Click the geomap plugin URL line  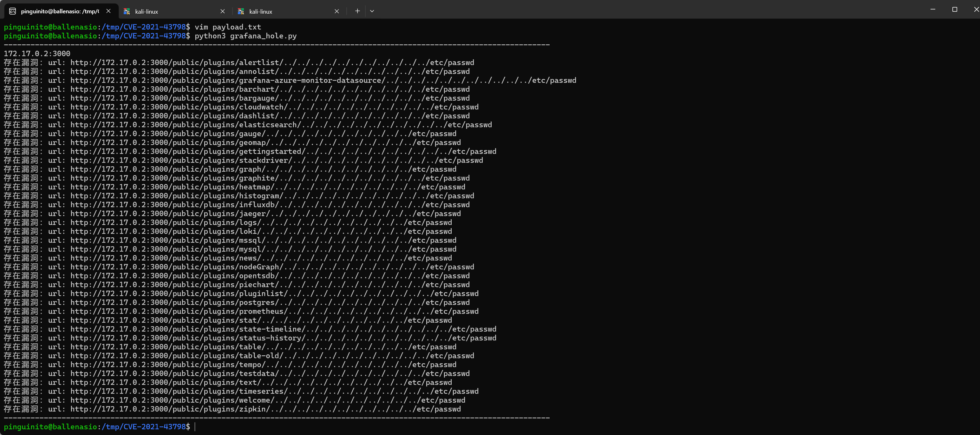(232, 142)
